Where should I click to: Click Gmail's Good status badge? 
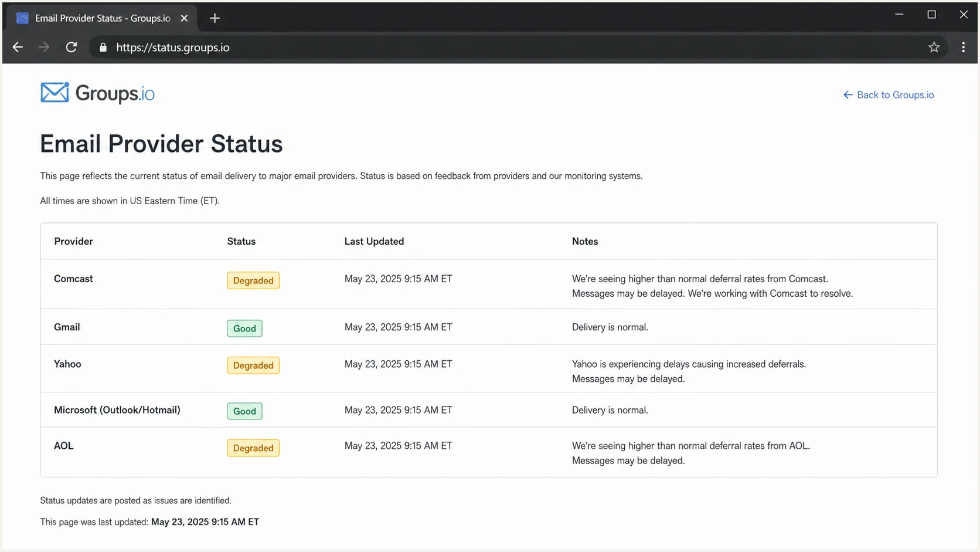pyautogui.click(x=244, y=329)
